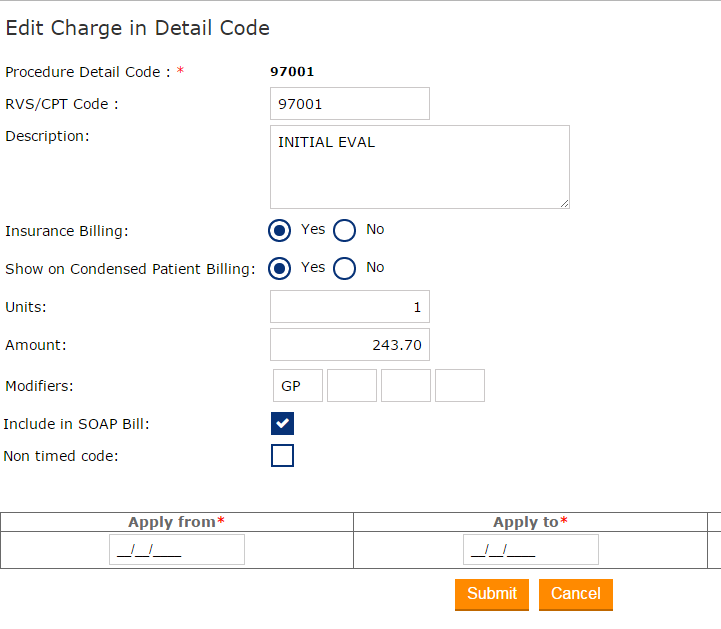Click the Apply from date field
Viewport: 721px width, 629px height.
[x=176, y=550]
